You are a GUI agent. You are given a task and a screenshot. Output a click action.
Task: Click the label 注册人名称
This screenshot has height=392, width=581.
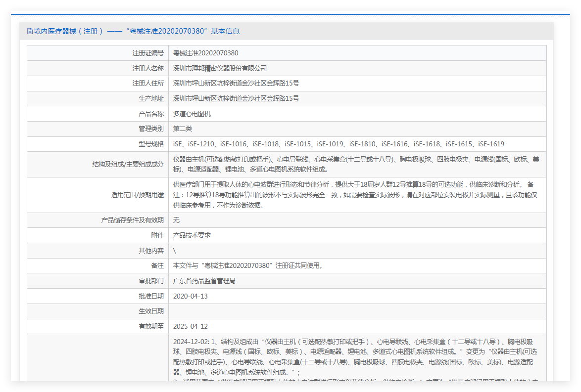point(148,68)
